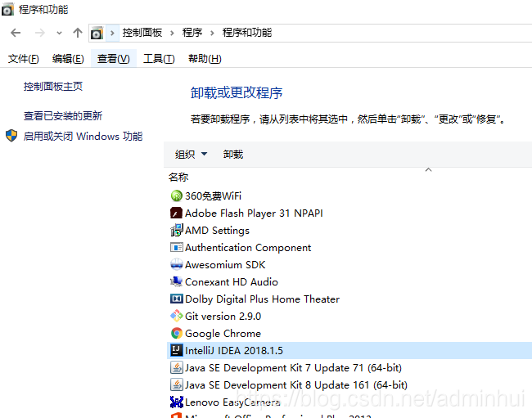Open the recent locations dropdown arrow
The width and height of the screenshot is (532, 418).
click(x=59, y=34)
